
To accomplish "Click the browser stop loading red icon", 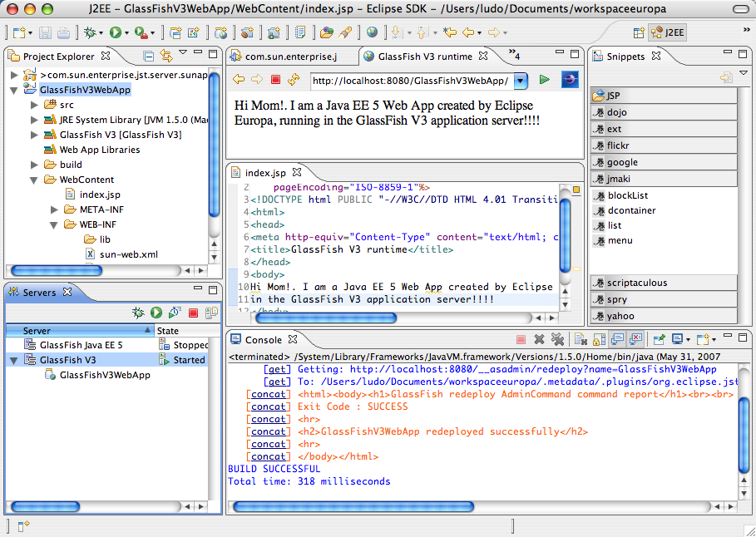I will click(275, 80).
